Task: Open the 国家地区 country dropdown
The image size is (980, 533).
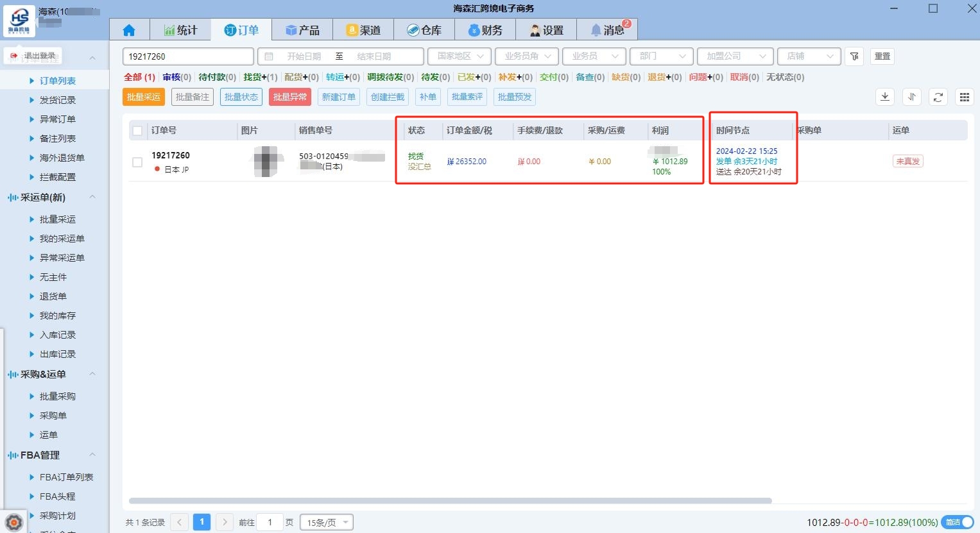Action: click(x=460, y=56)
